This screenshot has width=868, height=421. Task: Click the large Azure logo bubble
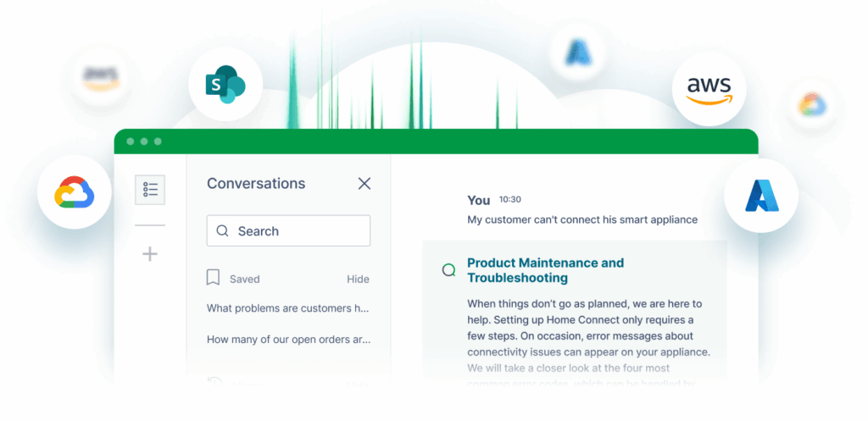tap(761, 196)
